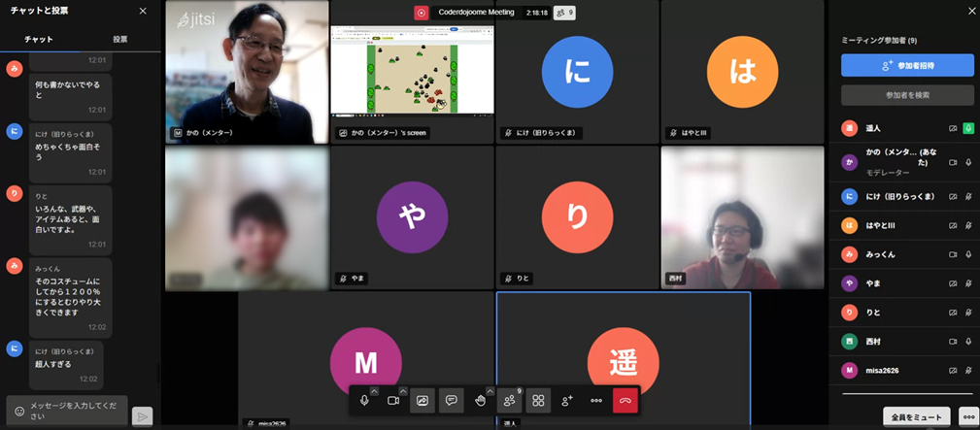This screenshot has height=430, width=980.
Task: Click the chat icon in toolbar
Action: (x=451, y=400)
